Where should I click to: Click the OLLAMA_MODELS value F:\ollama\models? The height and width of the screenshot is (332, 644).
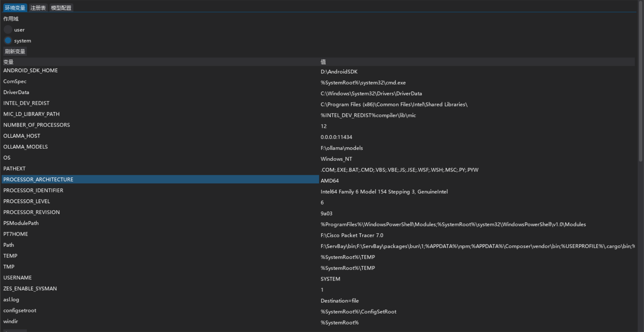point(341,148)
